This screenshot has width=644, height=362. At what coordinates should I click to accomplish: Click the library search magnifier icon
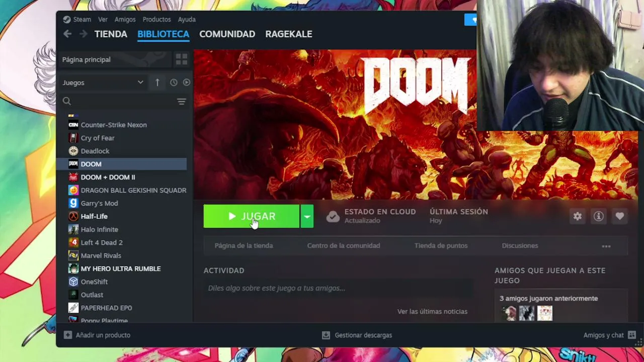[x=67, y=102]
